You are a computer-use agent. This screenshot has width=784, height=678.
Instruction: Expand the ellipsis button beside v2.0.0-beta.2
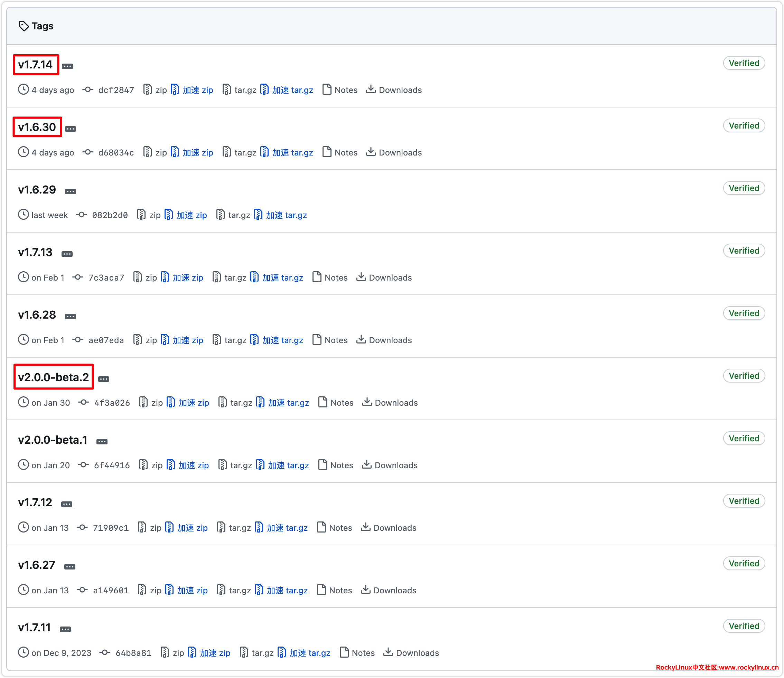click(104, 379)
